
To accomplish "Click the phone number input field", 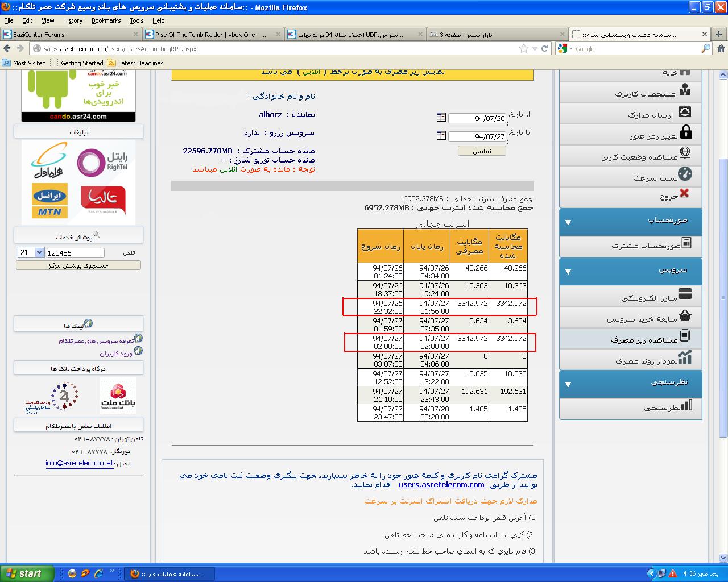I will [x=75, y=253].
